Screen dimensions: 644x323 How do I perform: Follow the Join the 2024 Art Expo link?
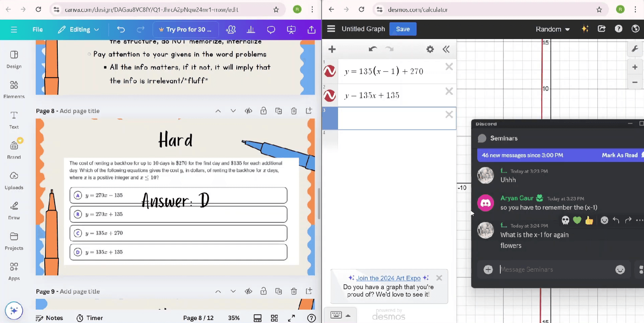point(388,278)
